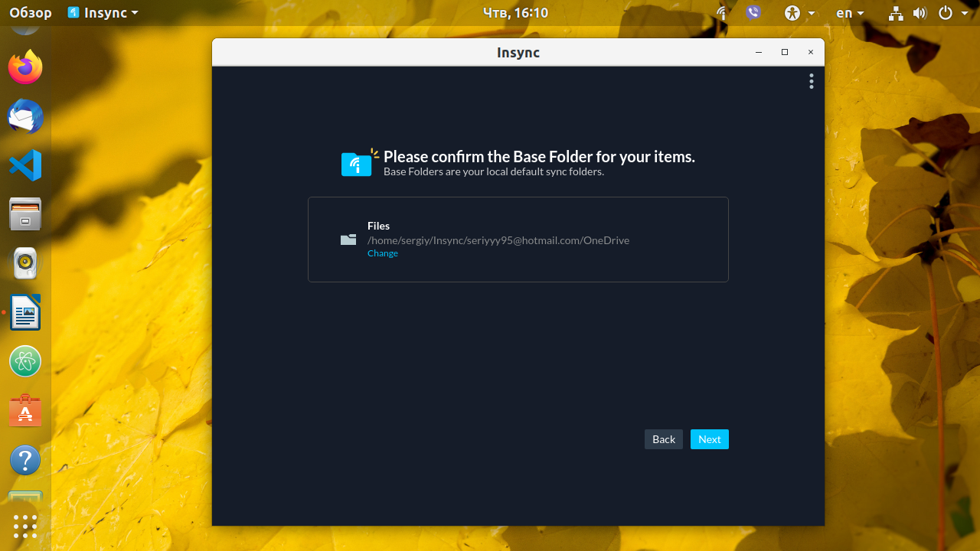
Task: Open Thunderbird mail from the dock
Action: click(x=25, y=117)
